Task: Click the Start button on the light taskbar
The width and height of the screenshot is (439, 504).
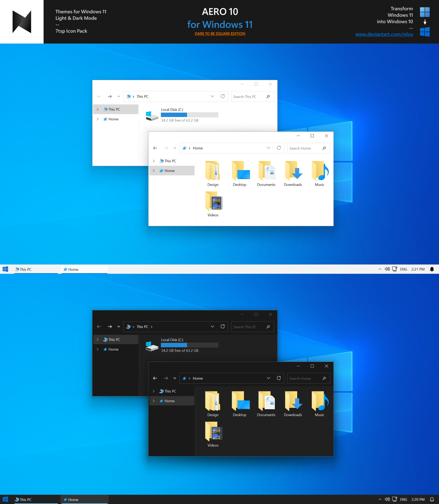Action: (x=5, y=269)
